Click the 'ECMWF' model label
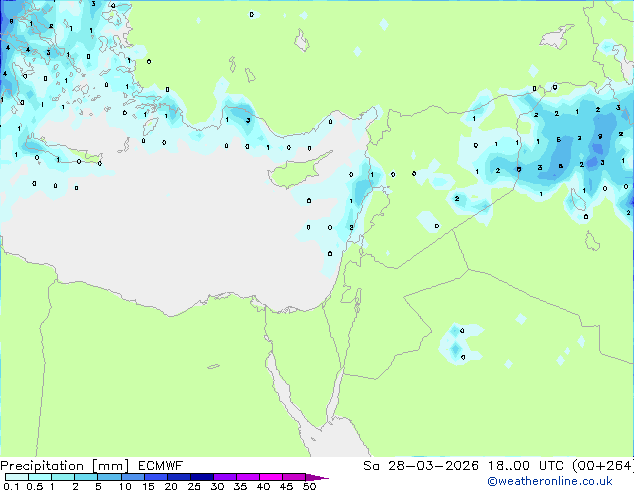 [161, 465]
